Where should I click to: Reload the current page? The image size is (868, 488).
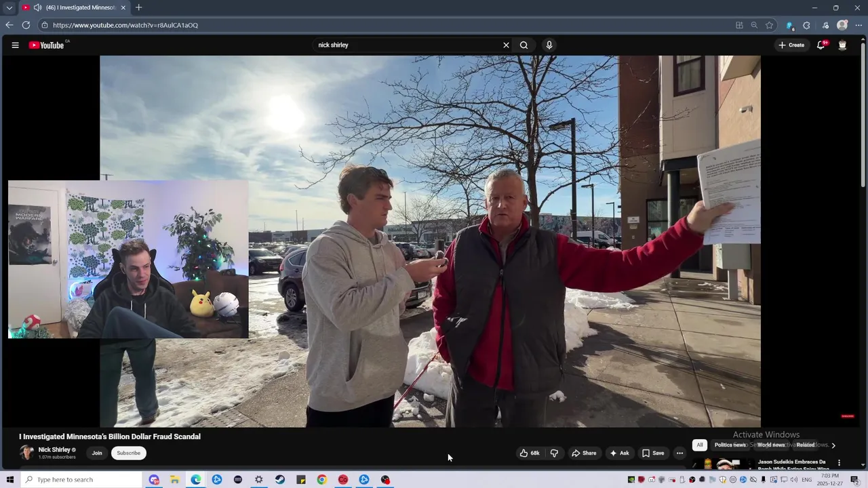26,25
